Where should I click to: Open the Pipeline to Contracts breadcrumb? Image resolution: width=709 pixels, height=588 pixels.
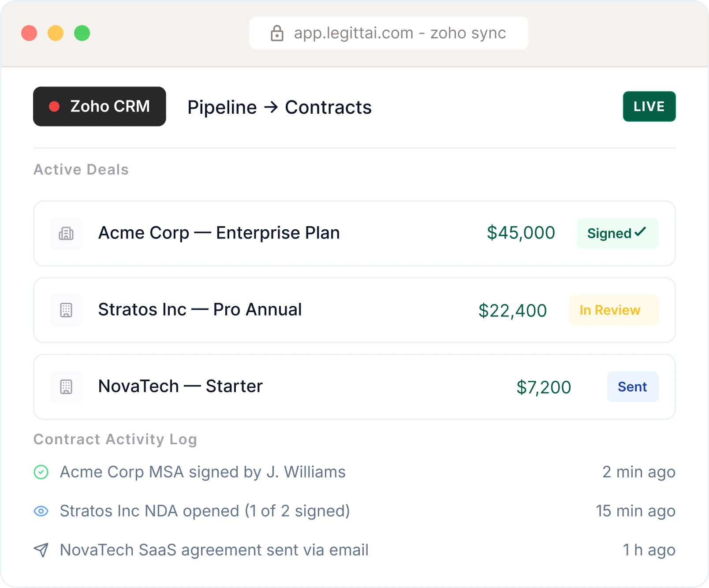pos(279,107)
